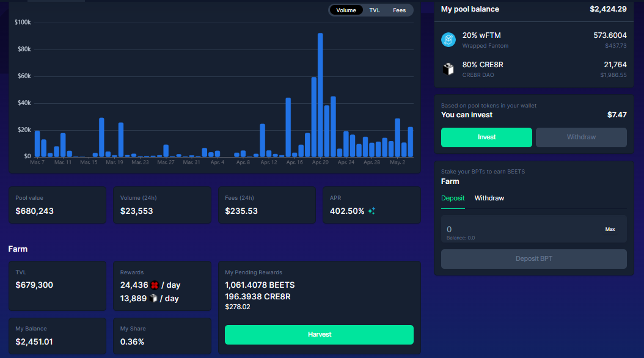Switch chart to Fees view
This screenshot has width=644, height=358.
(x=399, y=10)
